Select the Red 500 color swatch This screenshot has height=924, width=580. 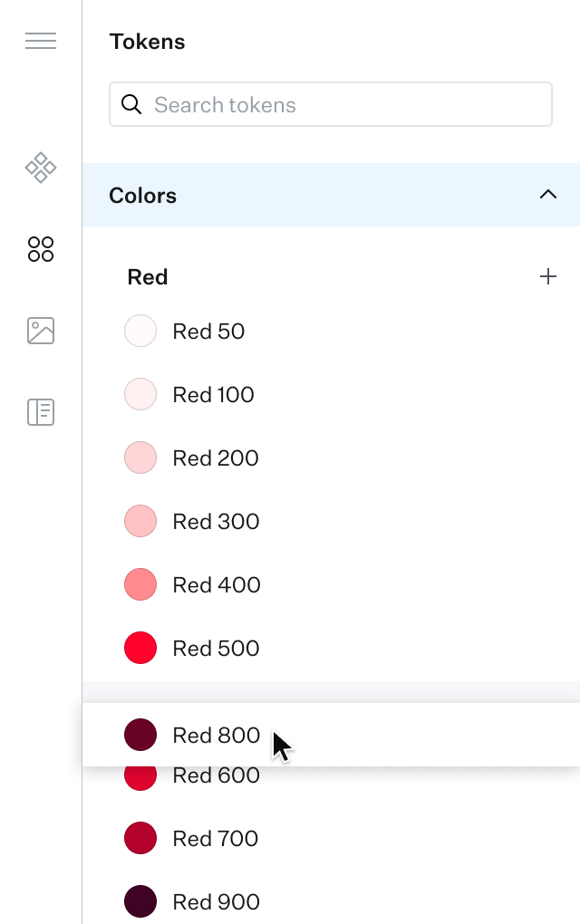140,649
